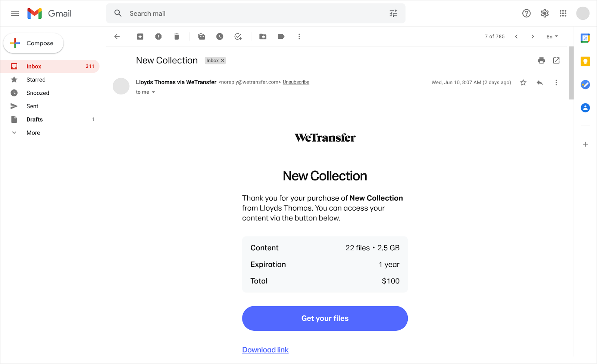Open the Calendar side panel
This screenshot has width=597, height=364.
click(x=585, y=38)
